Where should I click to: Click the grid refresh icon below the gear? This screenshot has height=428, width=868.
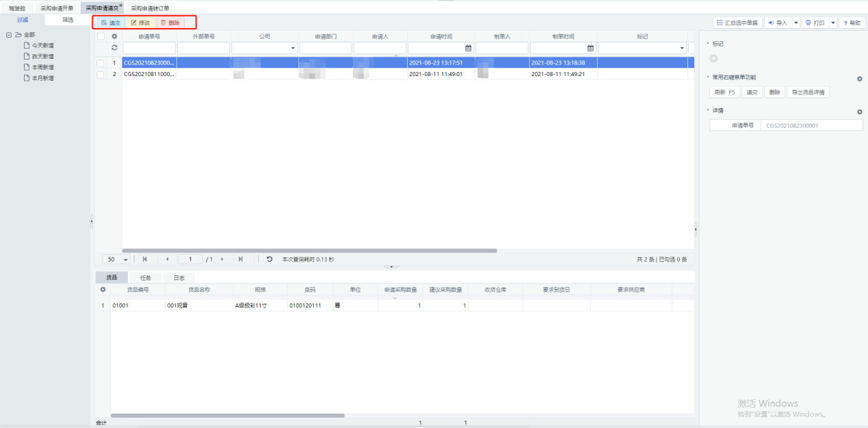(114, 48)
